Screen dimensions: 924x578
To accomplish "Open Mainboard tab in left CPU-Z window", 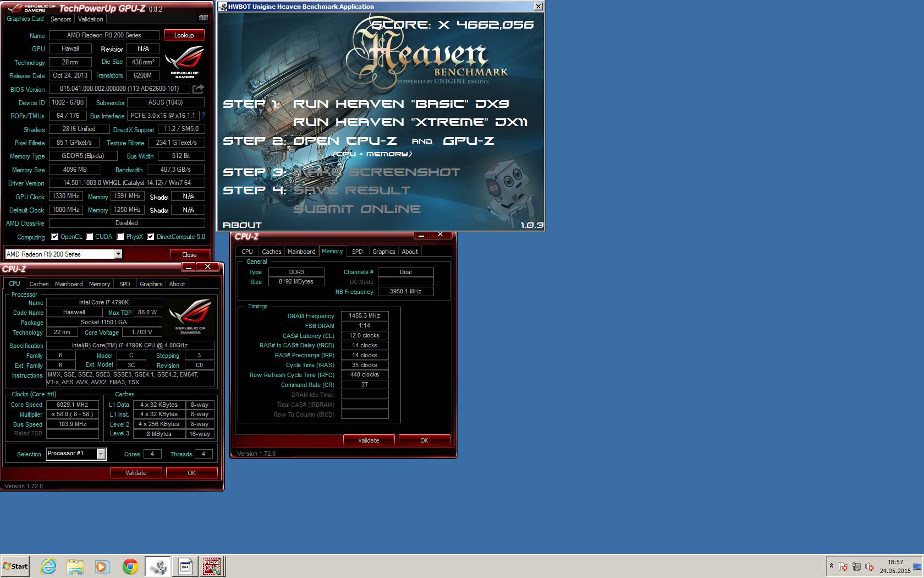I will (x=69, y=284).
